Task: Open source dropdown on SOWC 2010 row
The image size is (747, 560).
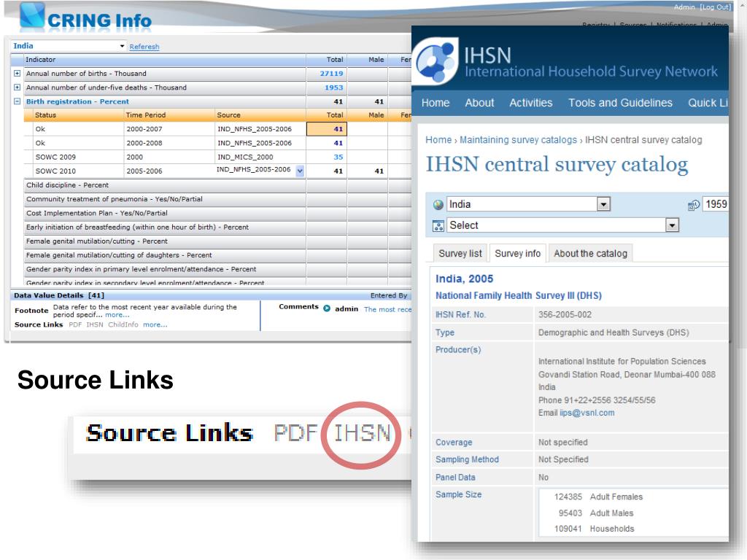Action: 300,171
